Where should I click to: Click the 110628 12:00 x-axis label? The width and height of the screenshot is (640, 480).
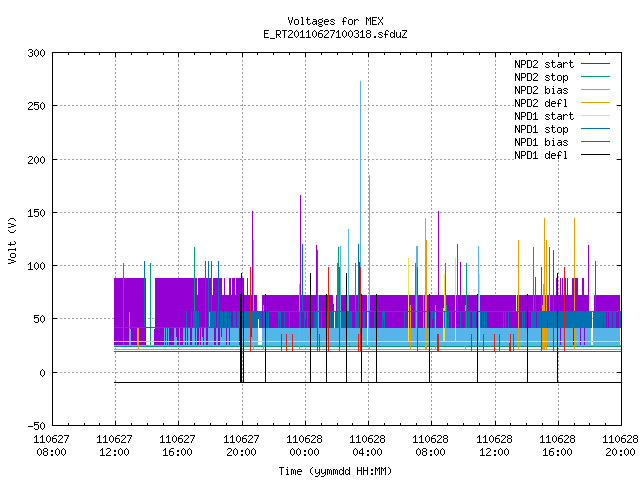coord(494,446)
